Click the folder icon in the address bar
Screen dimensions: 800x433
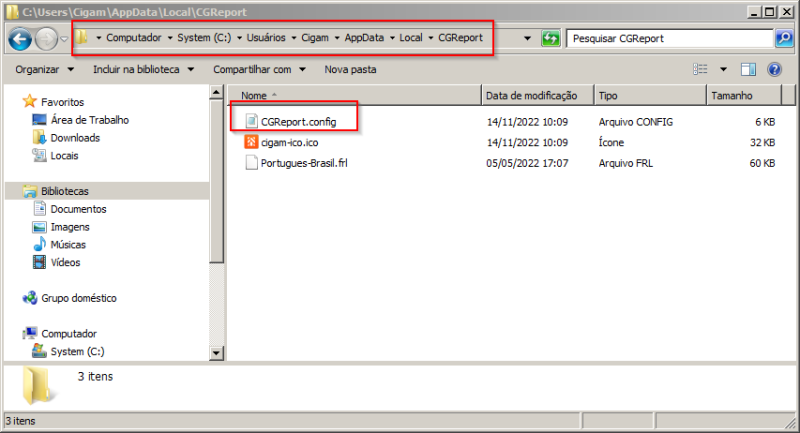(x=82, y=37)
